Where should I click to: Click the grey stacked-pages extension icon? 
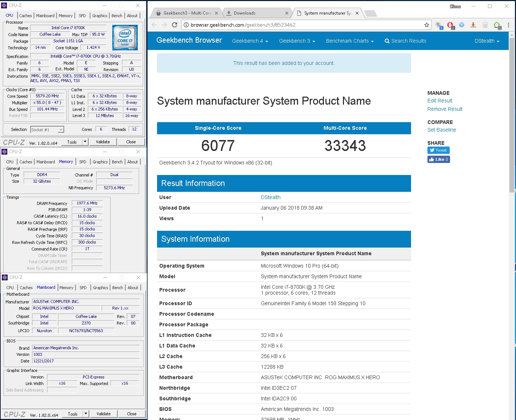pyautogui.click(x=485, y=25)
